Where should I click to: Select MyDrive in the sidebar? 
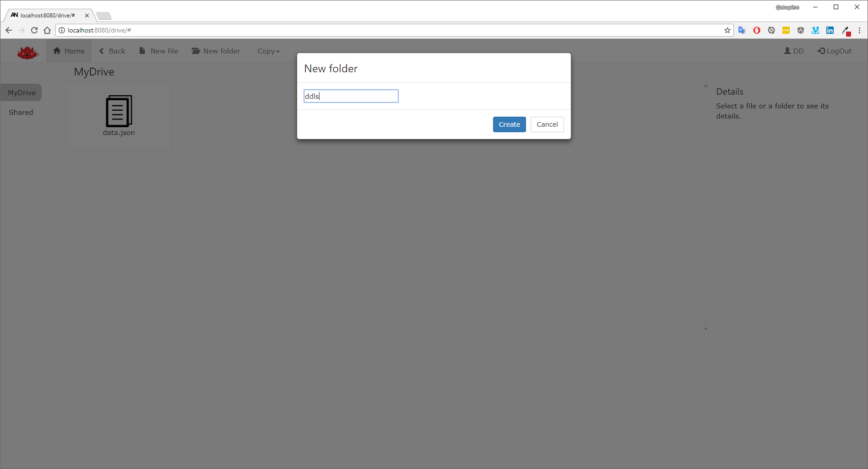[x=22, y=92]
